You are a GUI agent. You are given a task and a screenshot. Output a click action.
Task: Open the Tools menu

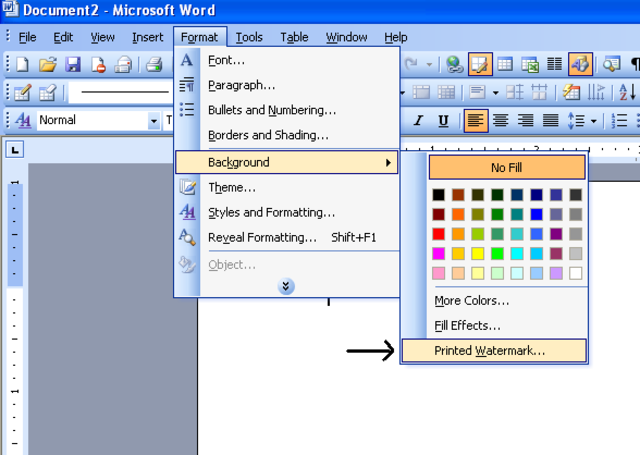point(249,38)
